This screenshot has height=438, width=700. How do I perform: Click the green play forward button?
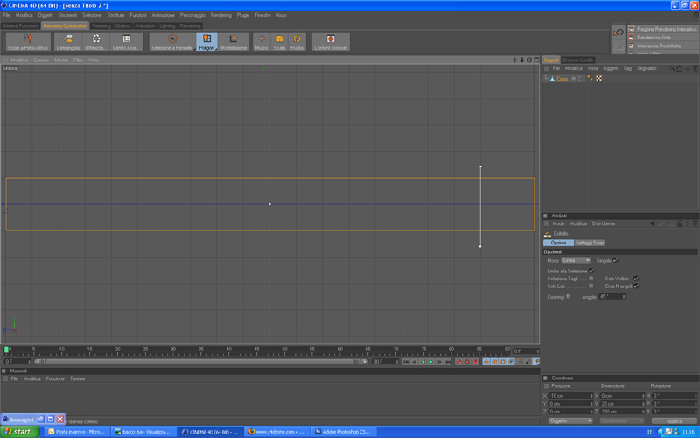coord(431,362)
